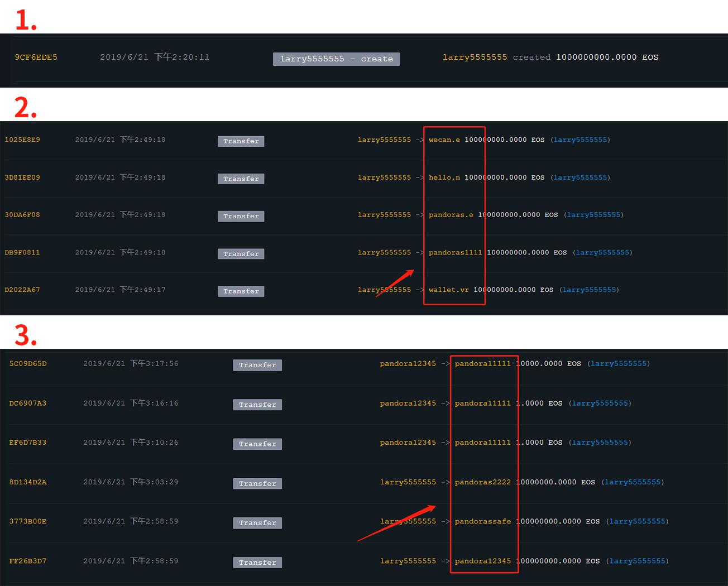Viewport: 728px width, 586px height.
Task: Open sender pandora12345 in the EF6D7B33 row
Action: [x=408, y=443]
